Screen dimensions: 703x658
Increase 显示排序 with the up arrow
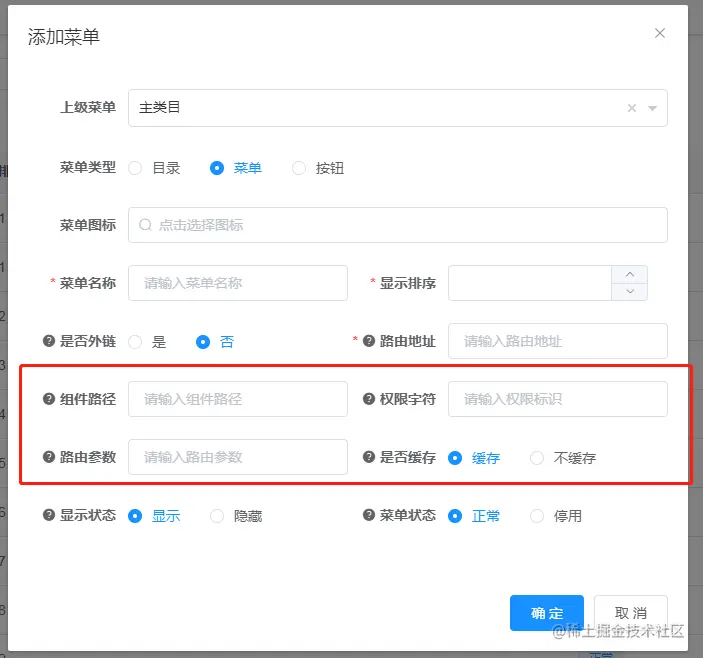(630, 274)
